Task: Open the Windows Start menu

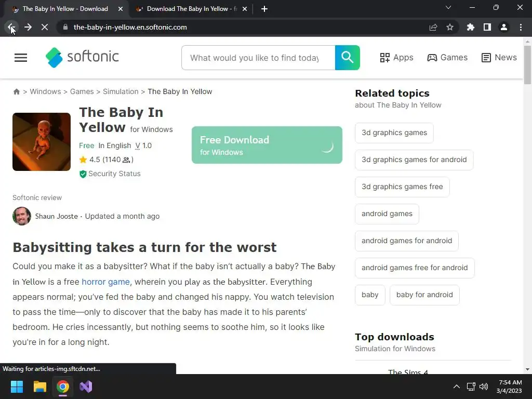Action: [17, 387]
